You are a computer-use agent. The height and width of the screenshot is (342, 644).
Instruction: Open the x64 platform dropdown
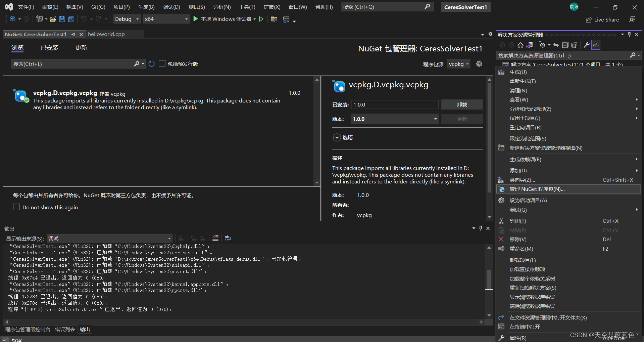pos(166,19)
